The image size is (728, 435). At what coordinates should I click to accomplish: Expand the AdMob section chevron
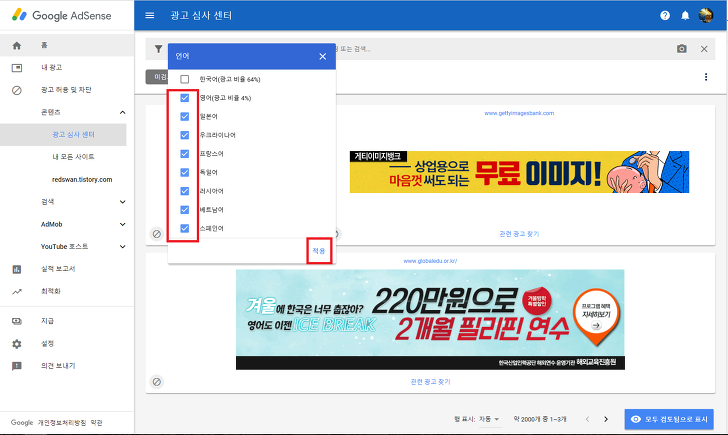click(123, 224)
